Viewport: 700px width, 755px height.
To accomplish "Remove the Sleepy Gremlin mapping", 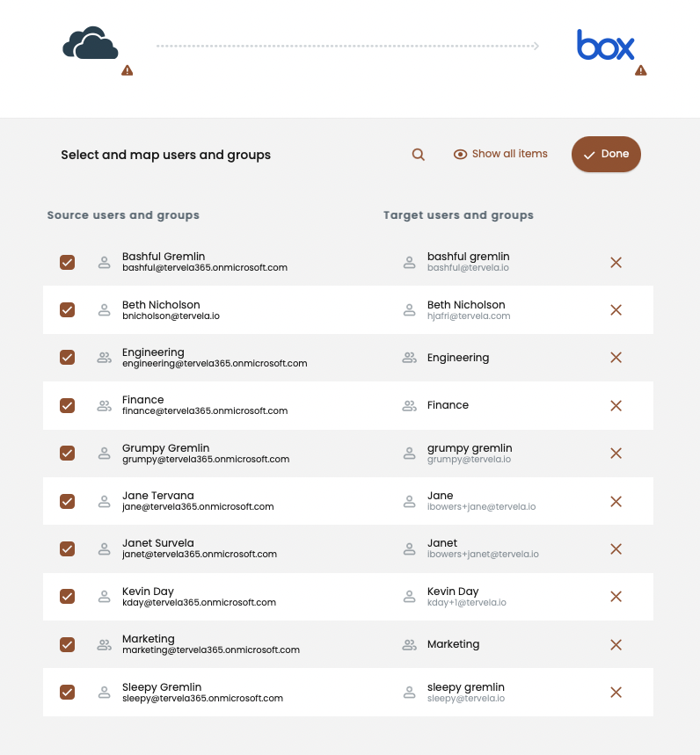I will click(616, 693).
